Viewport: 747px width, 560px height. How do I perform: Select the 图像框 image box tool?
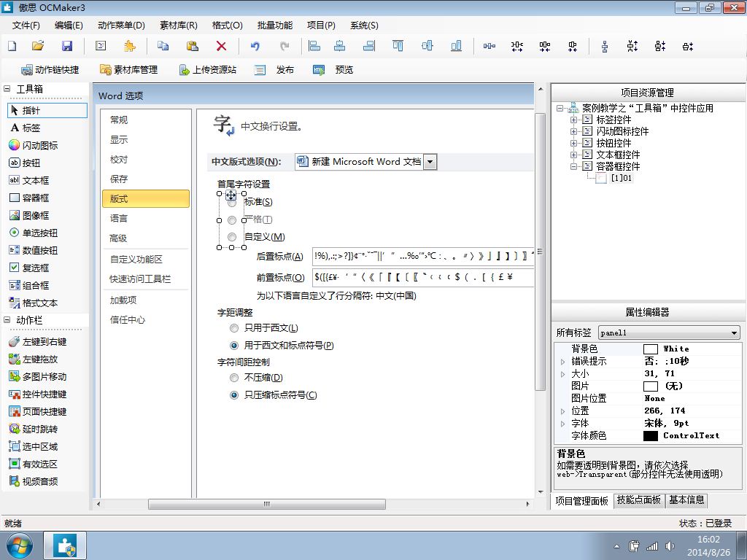(x=29, y=215)
